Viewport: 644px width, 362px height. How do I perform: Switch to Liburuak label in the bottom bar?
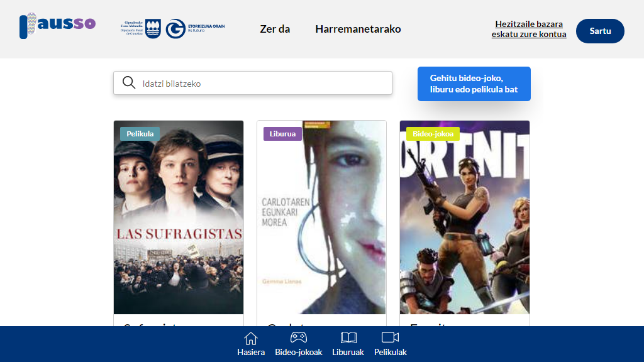click(x=348, y=352)
